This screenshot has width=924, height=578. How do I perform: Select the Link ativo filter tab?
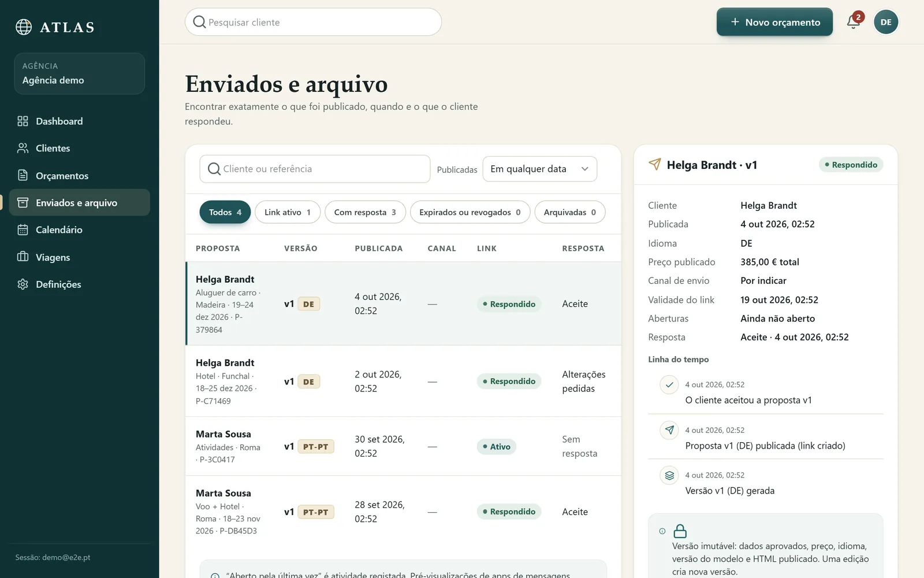tap(288, 212)
